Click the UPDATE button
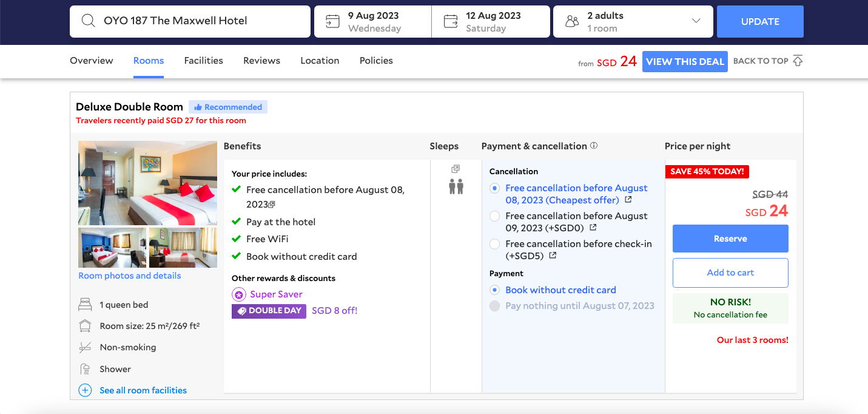This screenshot has width=868, height=414. [760, 22]
